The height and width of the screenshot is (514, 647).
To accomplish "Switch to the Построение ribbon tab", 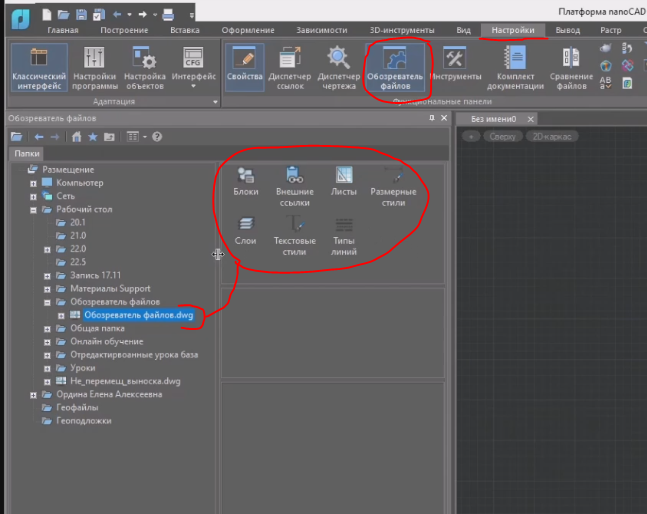I will coord(124,30).
